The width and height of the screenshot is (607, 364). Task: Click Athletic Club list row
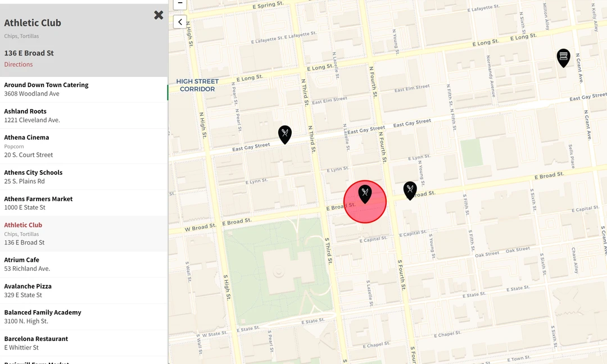84,234
